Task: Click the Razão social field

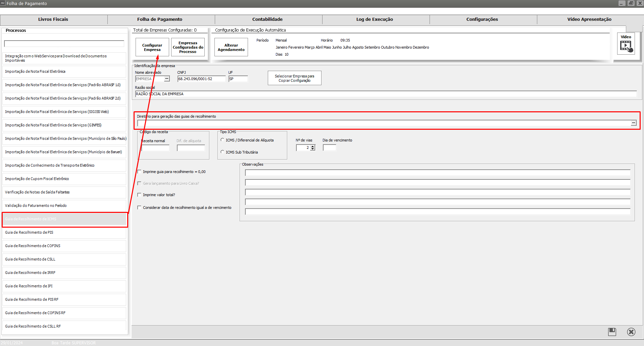Action: click(386, 94)
